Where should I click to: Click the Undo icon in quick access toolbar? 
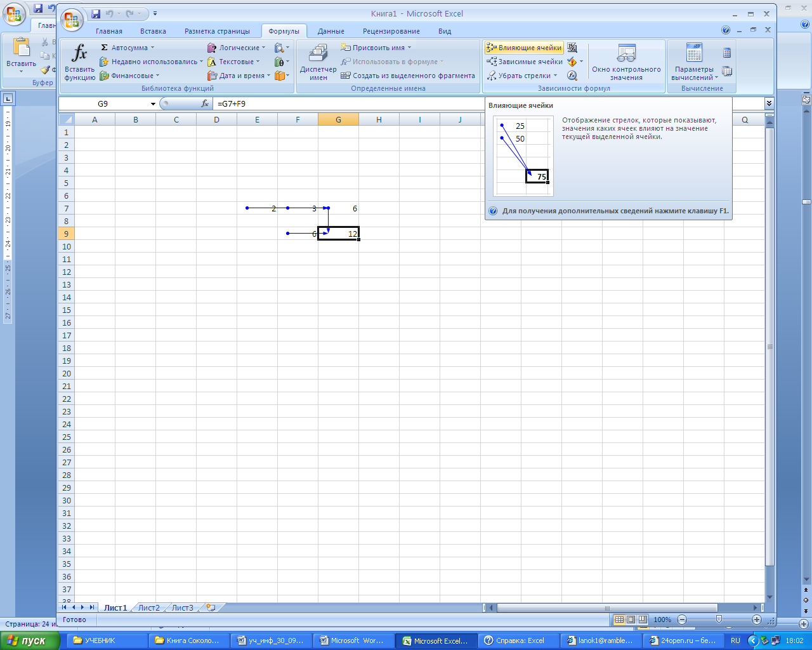(110, 13)
